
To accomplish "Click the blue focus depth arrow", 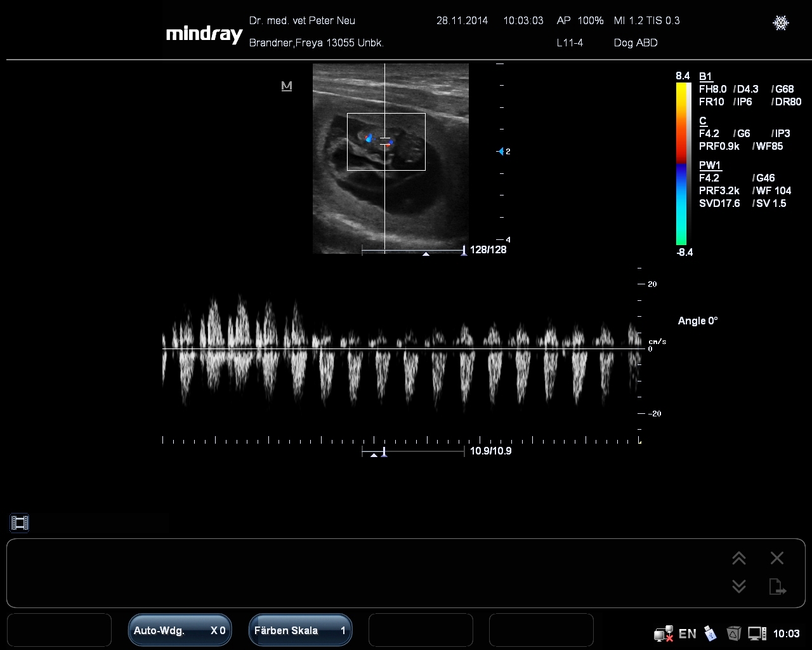I will point(501,151).
